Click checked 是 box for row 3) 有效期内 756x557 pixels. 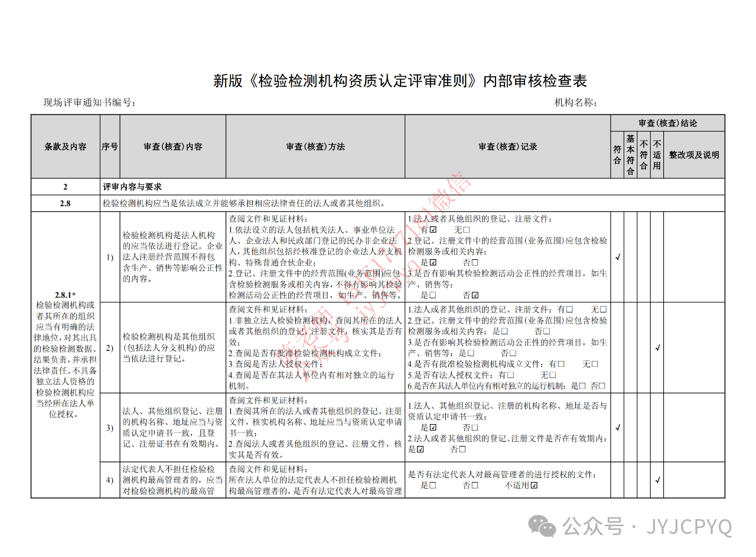421,449
